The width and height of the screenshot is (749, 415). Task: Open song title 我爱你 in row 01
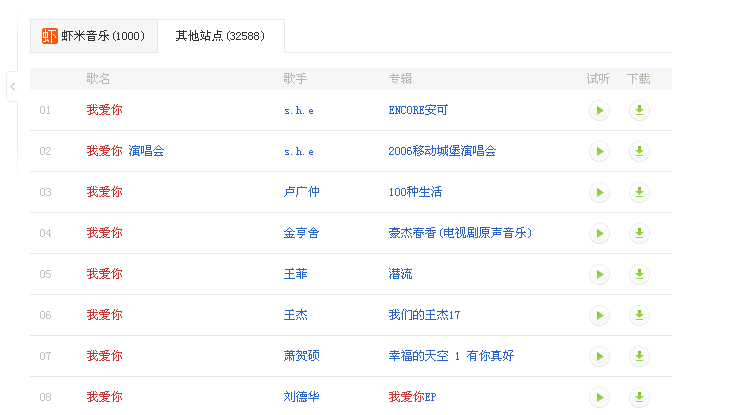[105, 110]
